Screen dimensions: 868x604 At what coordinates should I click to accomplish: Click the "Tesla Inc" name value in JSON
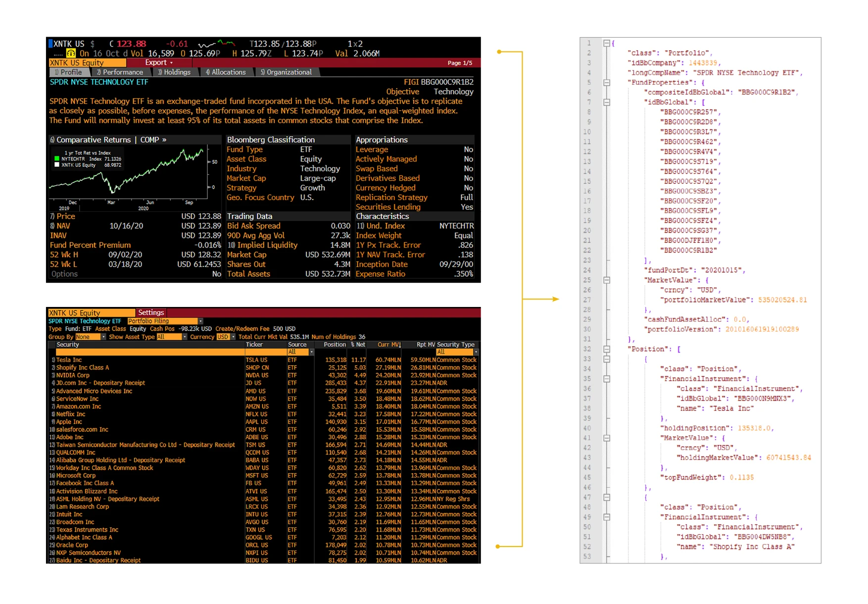733,408
